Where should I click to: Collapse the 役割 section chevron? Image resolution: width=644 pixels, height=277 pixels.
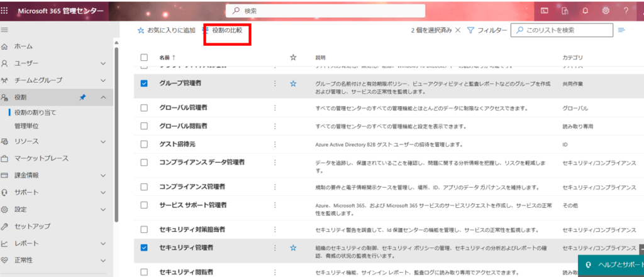click(x=103, y=97)
